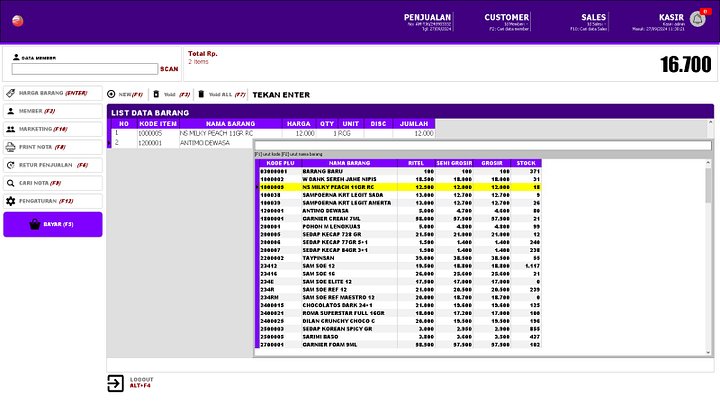Select the SARIMI BASO row
The image size is (720, 405).
pyautogui.click(x=399, y=337)
